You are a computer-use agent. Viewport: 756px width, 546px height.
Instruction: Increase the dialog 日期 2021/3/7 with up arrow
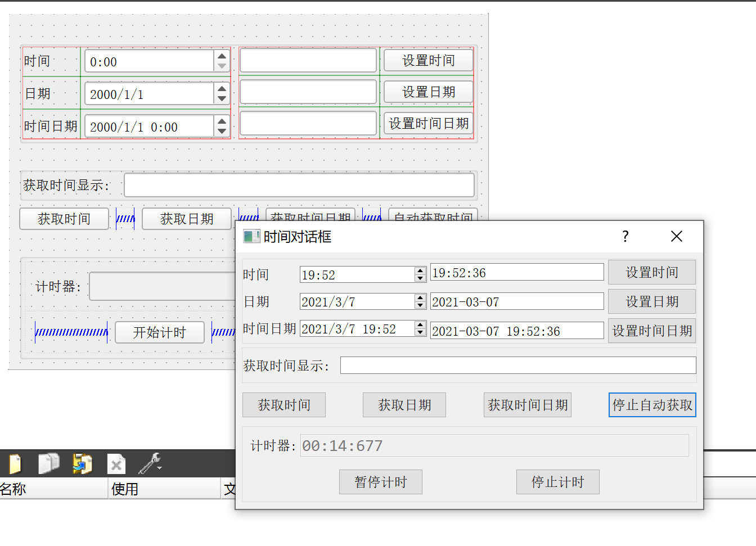coord(420,298)
